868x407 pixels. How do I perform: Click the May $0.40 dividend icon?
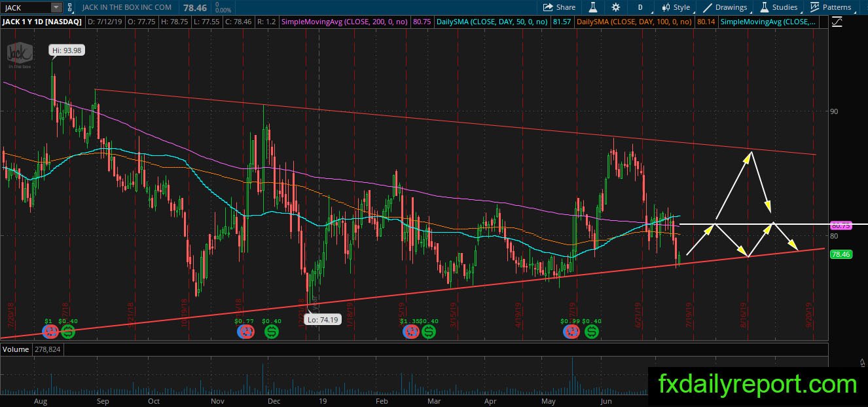pyautogui.click(x=592, y=332)
